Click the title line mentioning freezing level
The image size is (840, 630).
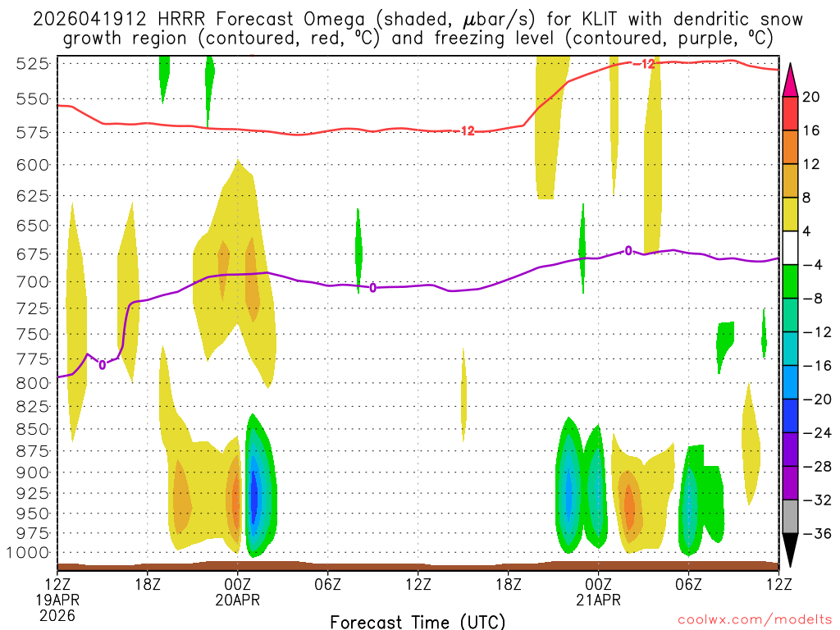pos(418,39)
